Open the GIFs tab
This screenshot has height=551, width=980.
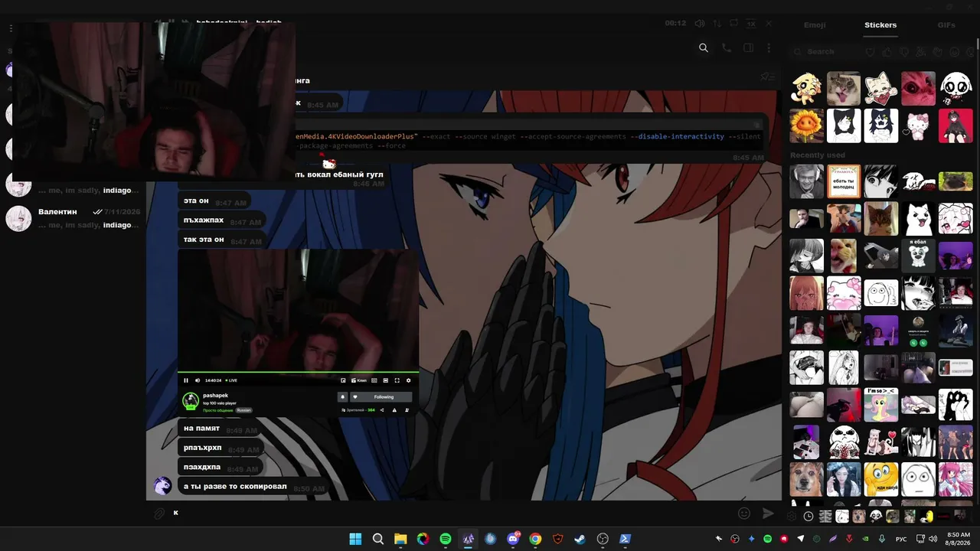pyautogui.click(x=946, y=25)
